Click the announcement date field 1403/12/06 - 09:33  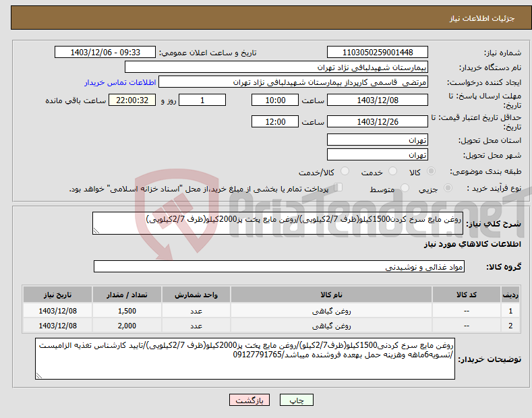[x=105, y=53]
